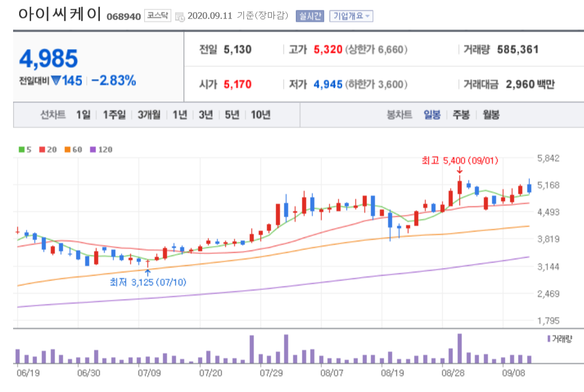Click the 5,842 price axis label

tap(548, 159)
